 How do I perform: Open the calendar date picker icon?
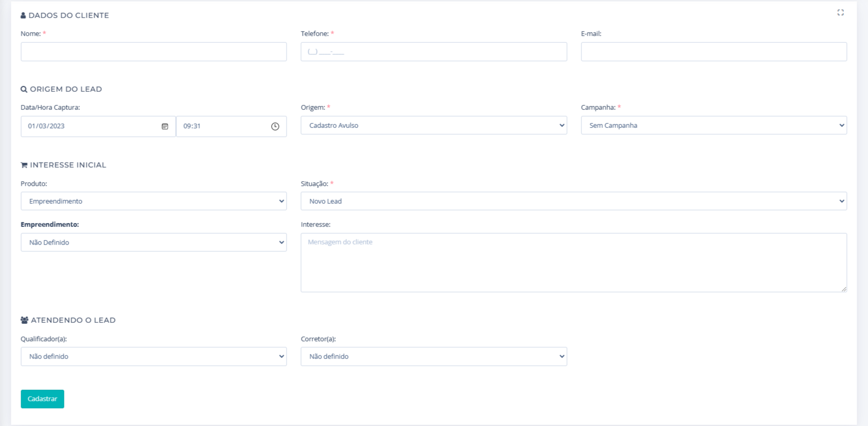coord(165,126)
